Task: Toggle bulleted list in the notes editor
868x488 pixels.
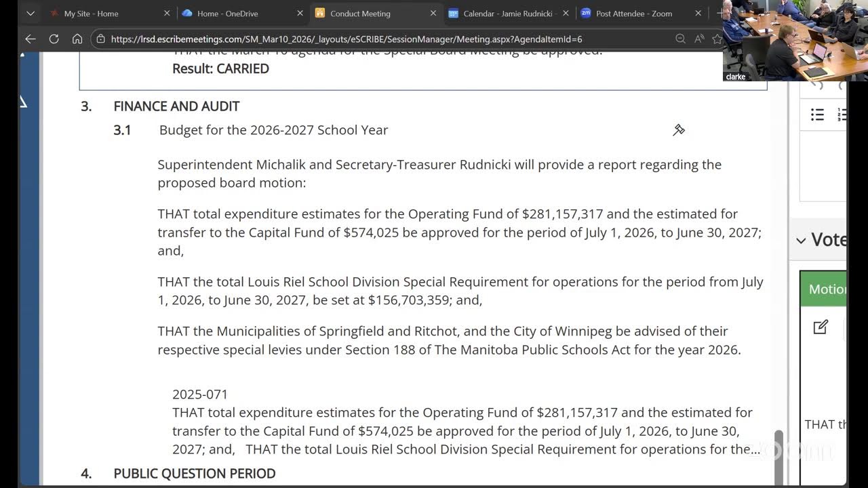Action: point(817,115)
